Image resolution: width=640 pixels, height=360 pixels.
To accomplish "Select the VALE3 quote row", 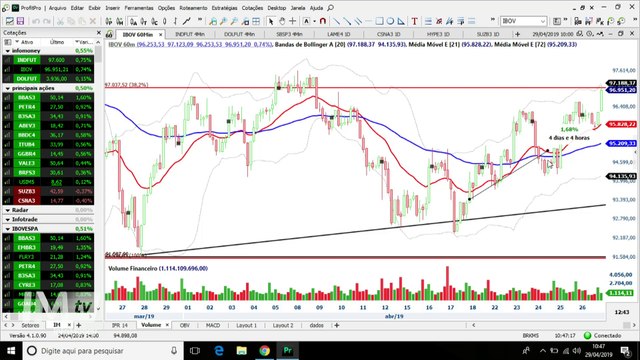I will point(48,163).
